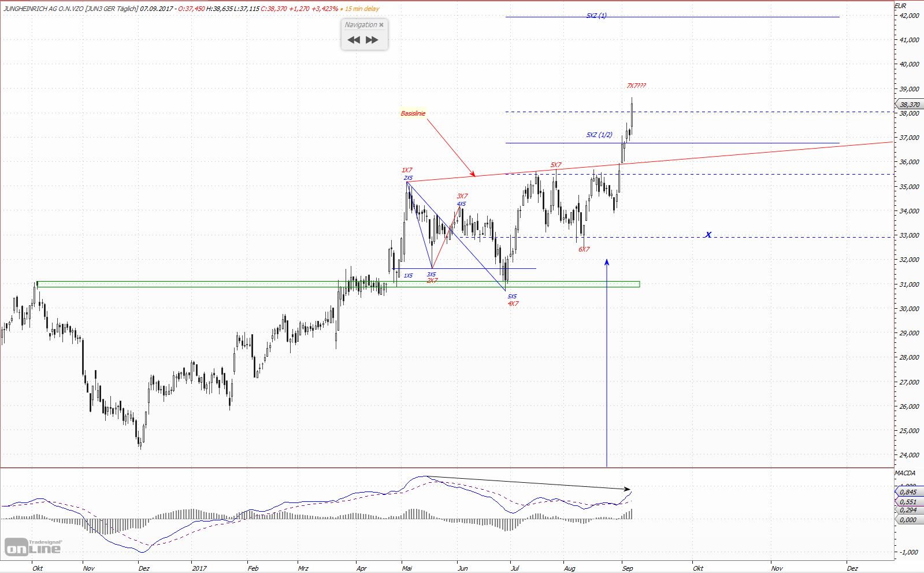924x573 pixels.
Task: Click the blue "1X5" wave label
Action: [x=408, y=276]
